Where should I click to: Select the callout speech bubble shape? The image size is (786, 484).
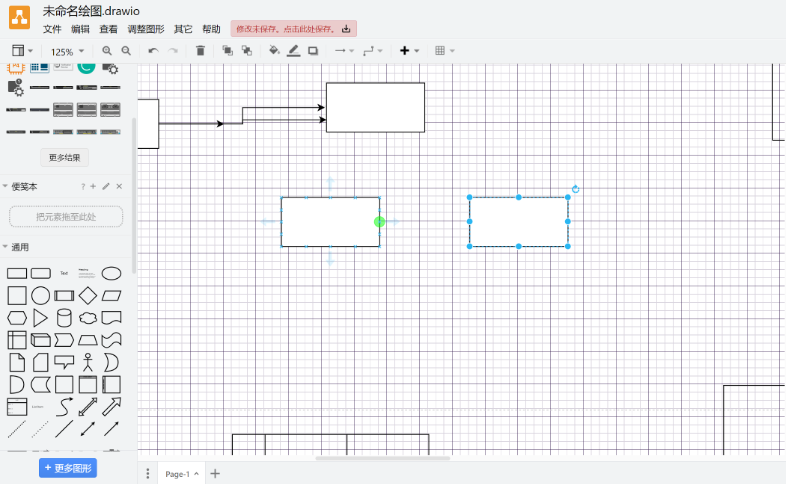click(64, 362)
